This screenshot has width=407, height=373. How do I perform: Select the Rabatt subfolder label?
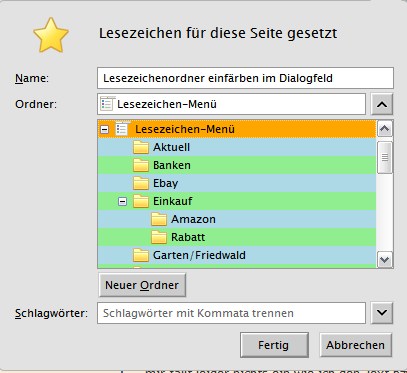(188, 237)
